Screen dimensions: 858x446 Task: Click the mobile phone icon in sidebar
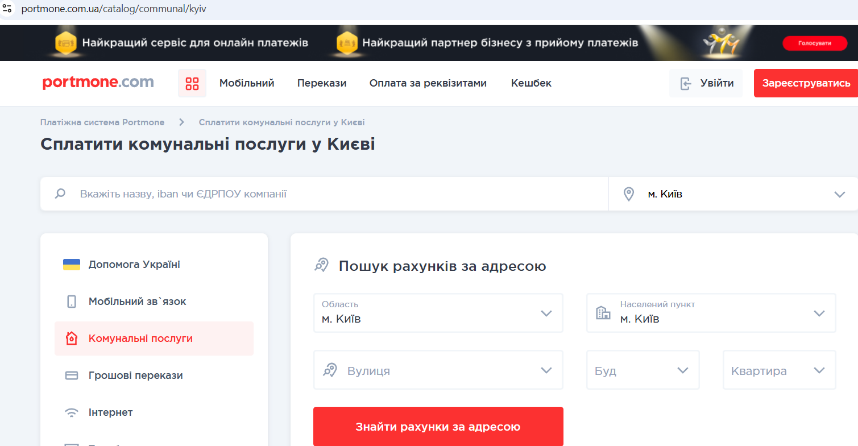tap(72, 301)
